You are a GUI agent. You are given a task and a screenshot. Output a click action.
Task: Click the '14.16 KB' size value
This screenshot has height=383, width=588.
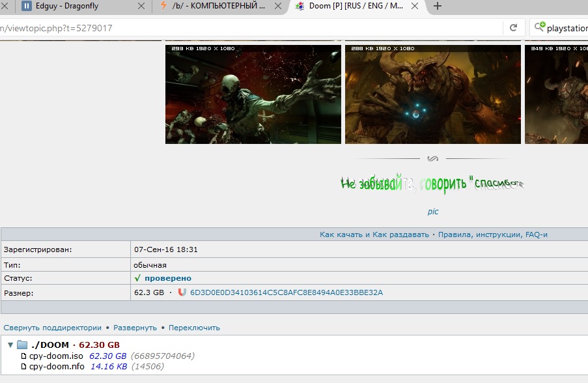pos(109,367)
